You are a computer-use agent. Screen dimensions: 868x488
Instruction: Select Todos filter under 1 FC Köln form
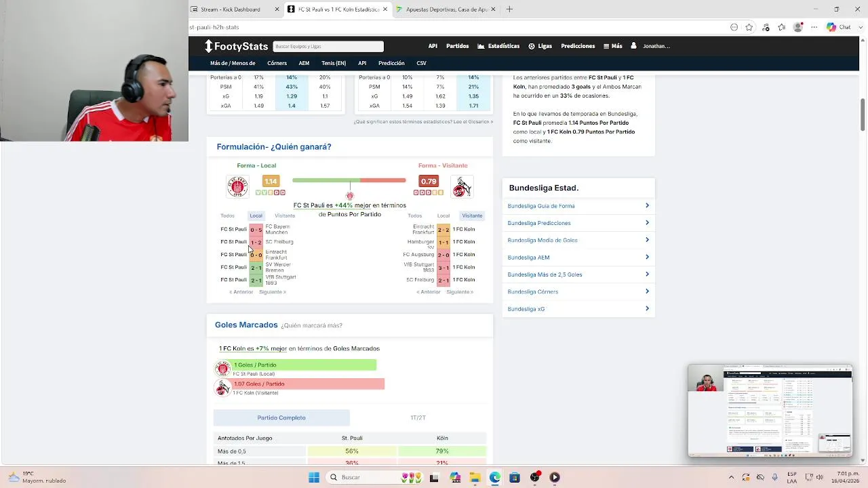(414, 216)
